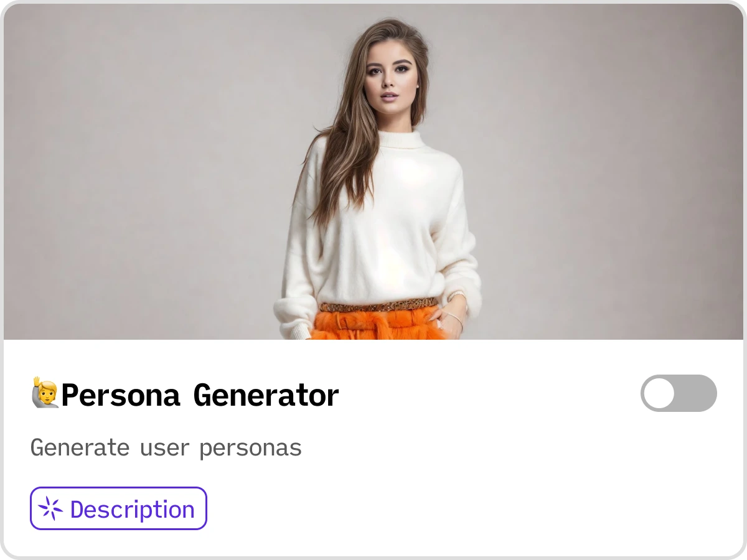Click the word "Generator" in the title
This screenshot has height=560, width=747.
click(x=266, y=394)
